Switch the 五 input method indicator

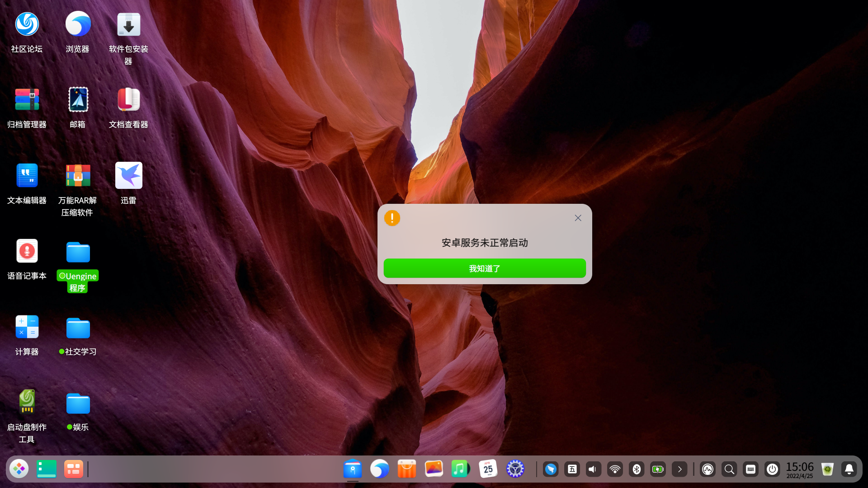tap(571, 469)
